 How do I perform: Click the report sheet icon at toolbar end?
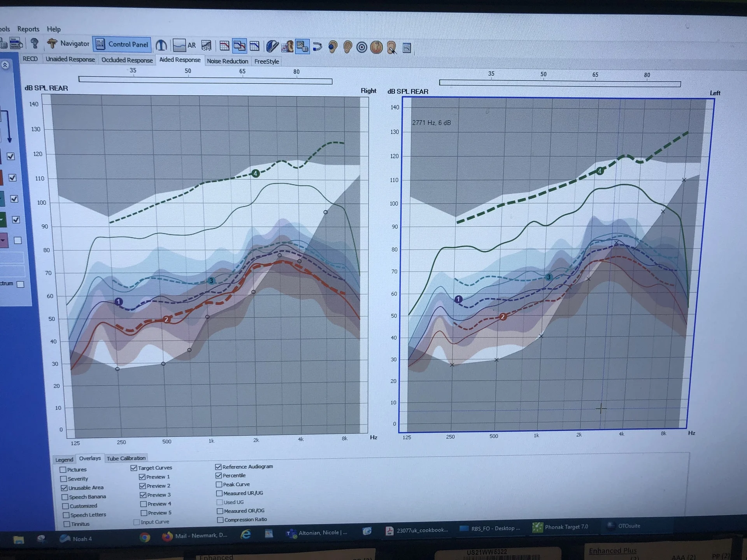pyautogui.click(x=407, y=48)
